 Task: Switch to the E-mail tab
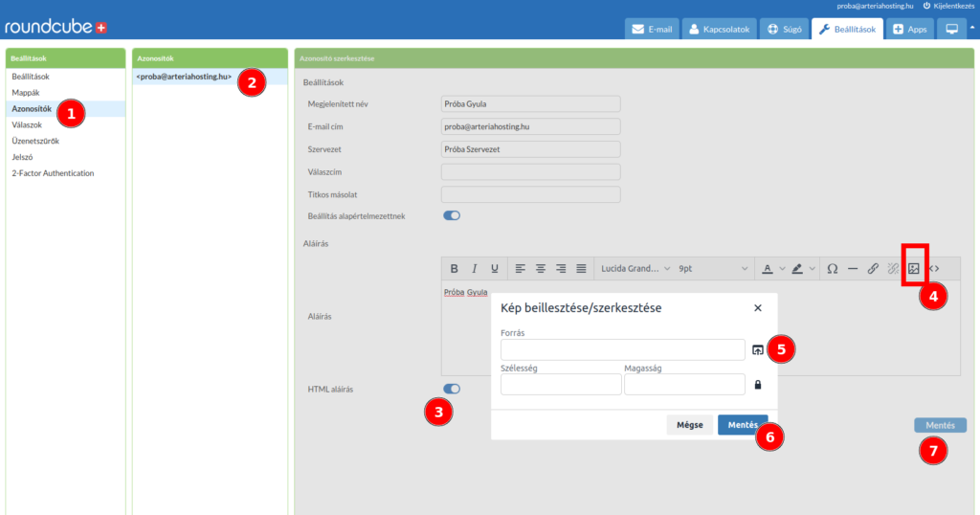coord(652,30)
